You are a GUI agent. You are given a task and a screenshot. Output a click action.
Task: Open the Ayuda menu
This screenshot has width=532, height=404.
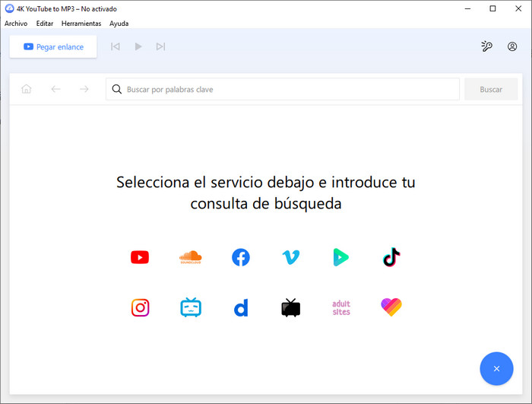[x=119, y=24]
